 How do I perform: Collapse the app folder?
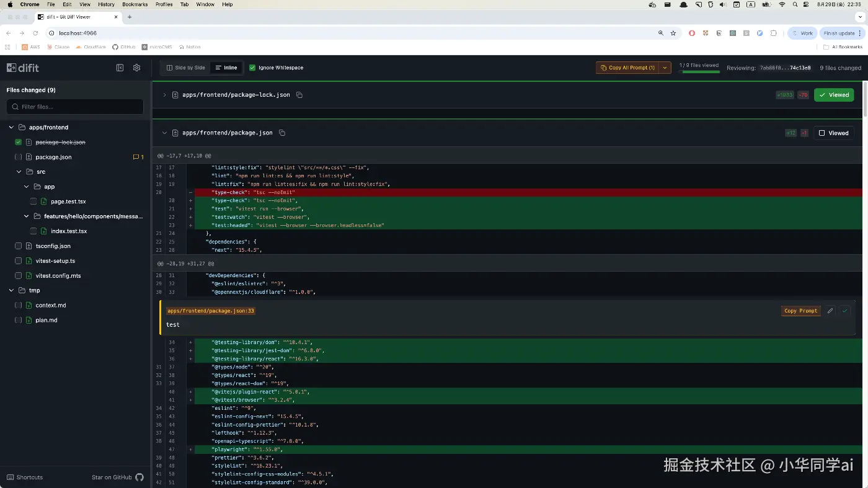[x=26, y=187]
